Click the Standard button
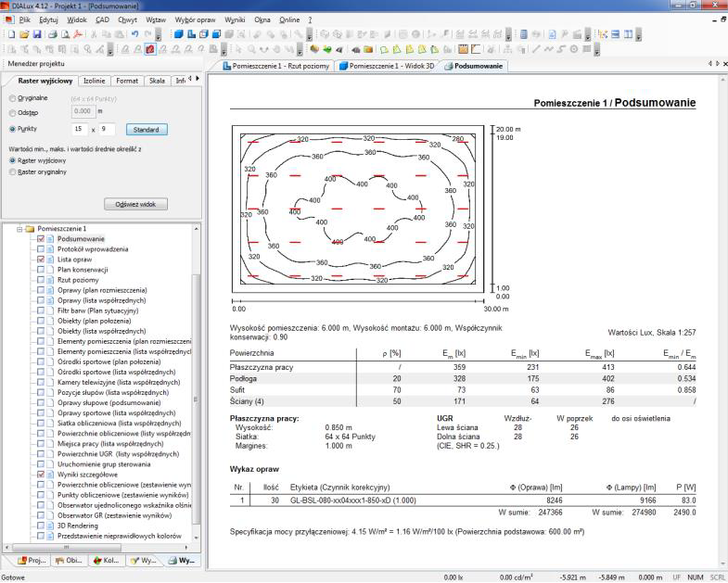Screen dimensions: 728x583 (147, 130)
